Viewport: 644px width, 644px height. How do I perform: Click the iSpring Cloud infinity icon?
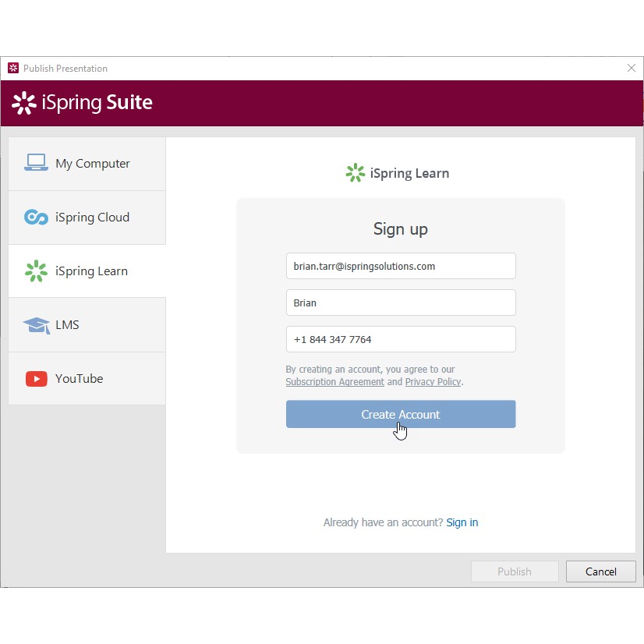click(36, 217)
